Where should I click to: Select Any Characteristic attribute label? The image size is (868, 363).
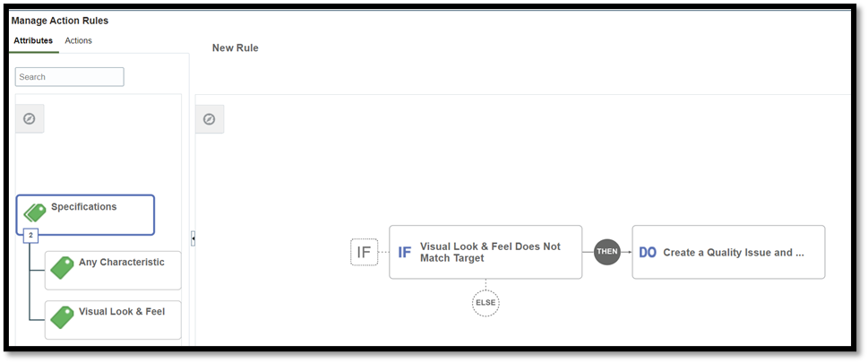point(122,263)
